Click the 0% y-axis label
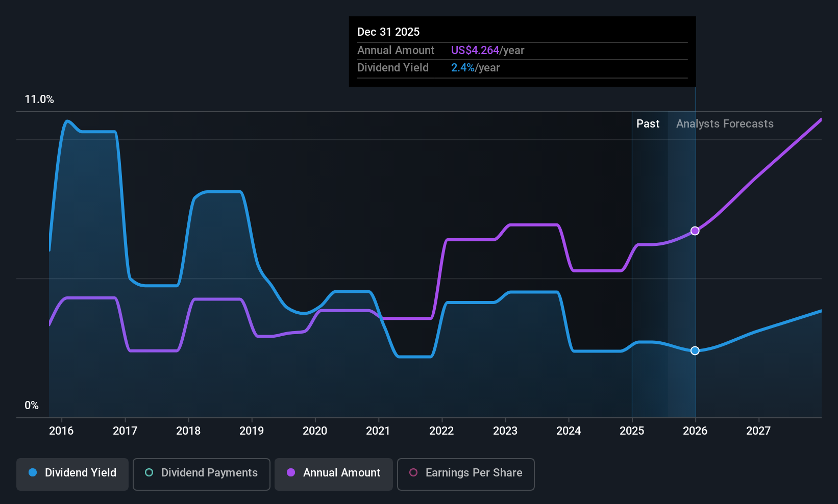 pyautogui.click(x=32, y=406)
